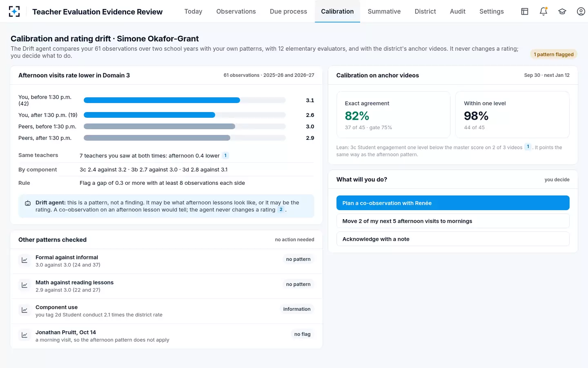The image size is (588, 368).
Task: Go to the Today tab
Action: pos(193,11)
